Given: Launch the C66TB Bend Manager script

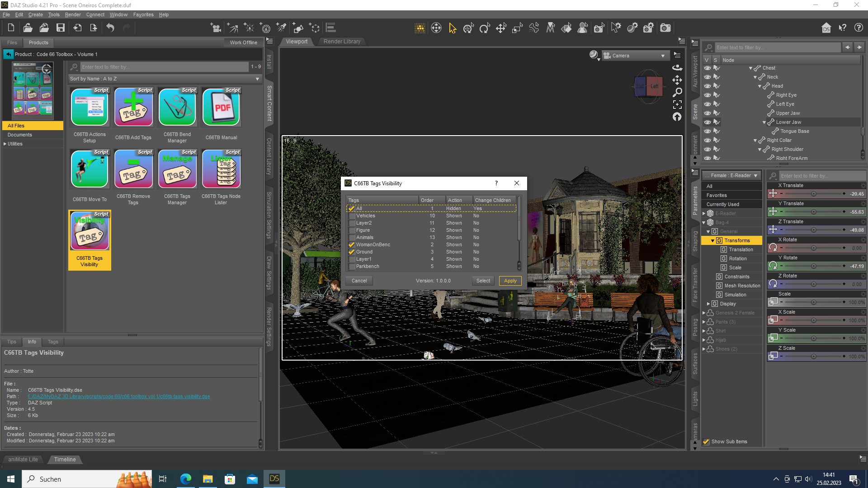Looking at the screenshot, I should (177, 108).
